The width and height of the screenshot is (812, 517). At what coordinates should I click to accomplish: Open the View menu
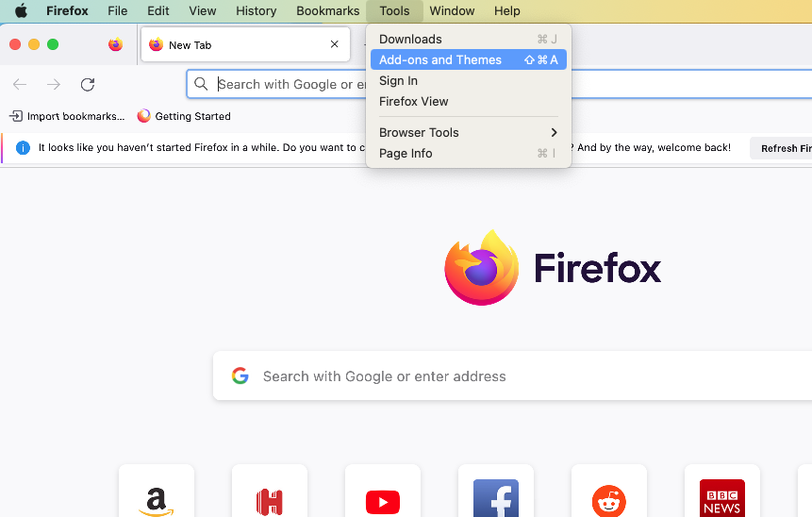pos(203,11)
